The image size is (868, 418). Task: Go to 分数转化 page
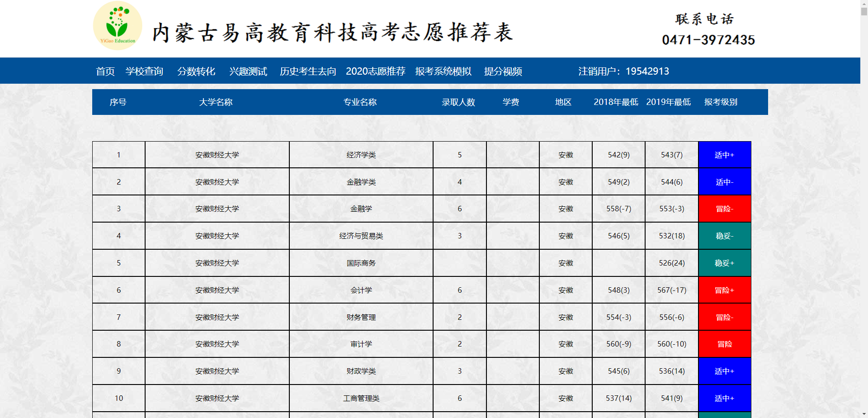(x=196, y=71)
